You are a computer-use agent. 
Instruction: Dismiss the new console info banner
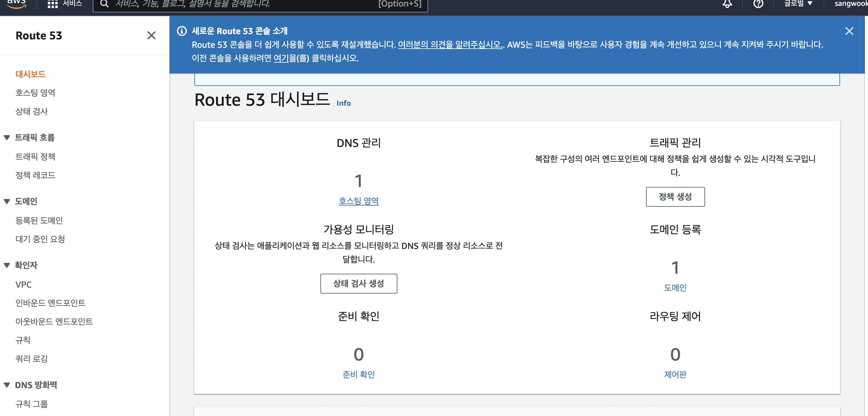pyautogui.click(x=849, y=31)
